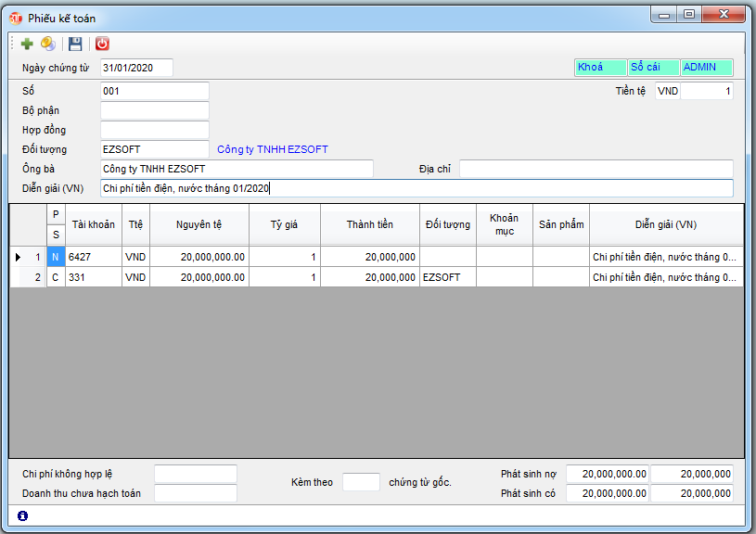Click account cell 331
This screenshot has width=756, height=534.
94,277
